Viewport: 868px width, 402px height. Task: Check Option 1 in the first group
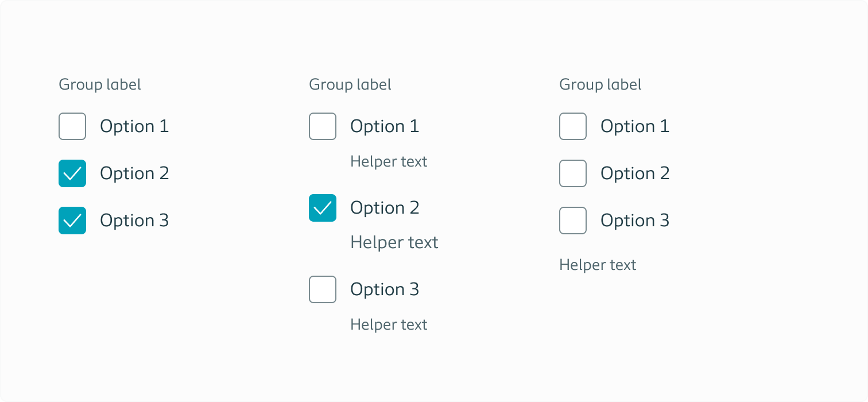coord(72,126)
